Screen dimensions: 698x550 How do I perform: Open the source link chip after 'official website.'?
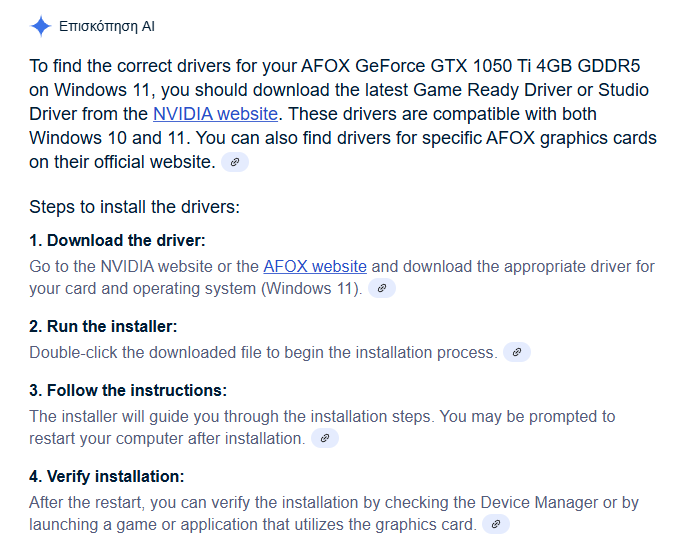click(235, 162)
